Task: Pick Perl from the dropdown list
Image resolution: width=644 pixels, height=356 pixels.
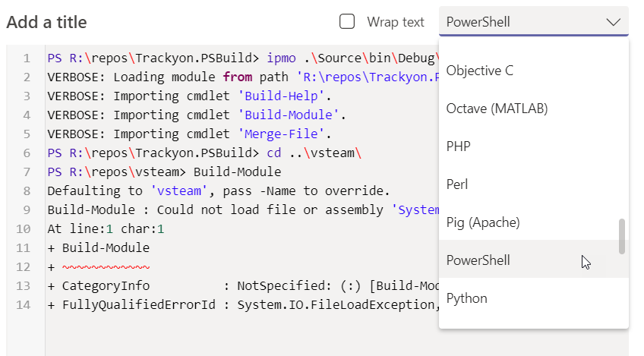Action: tap(534, 184)
